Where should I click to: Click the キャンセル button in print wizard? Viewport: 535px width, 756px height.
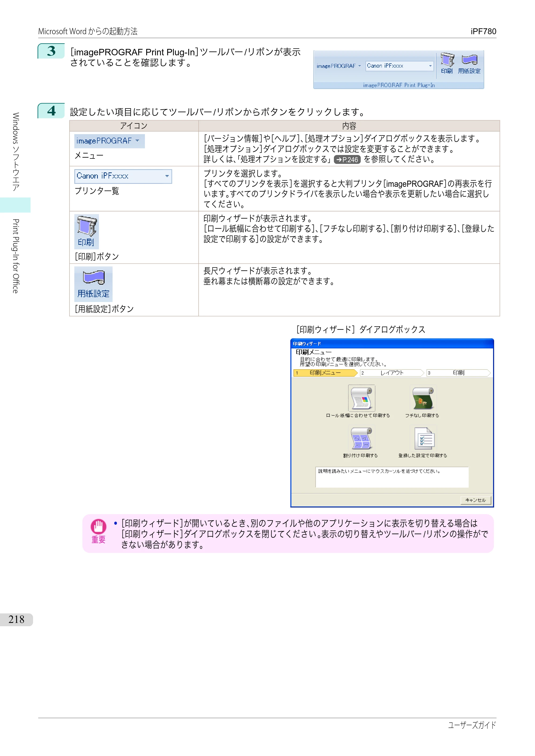click(476, 500)
